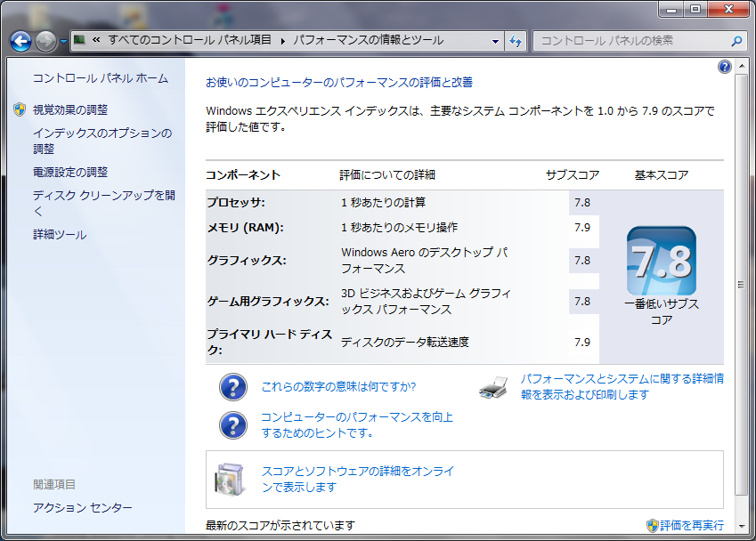
Task: Refresh the page with the refresh button
Action: [516, 42]
